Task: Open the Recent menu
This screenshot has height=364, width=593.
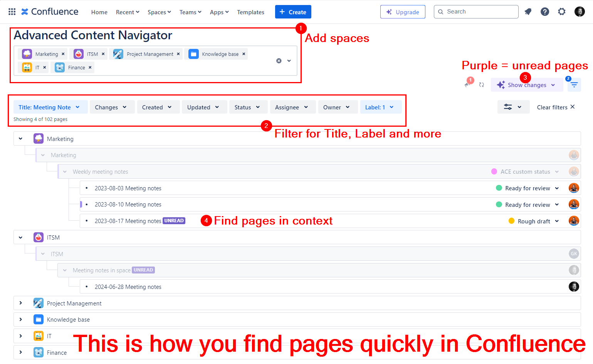Action: tap(128, 12)
